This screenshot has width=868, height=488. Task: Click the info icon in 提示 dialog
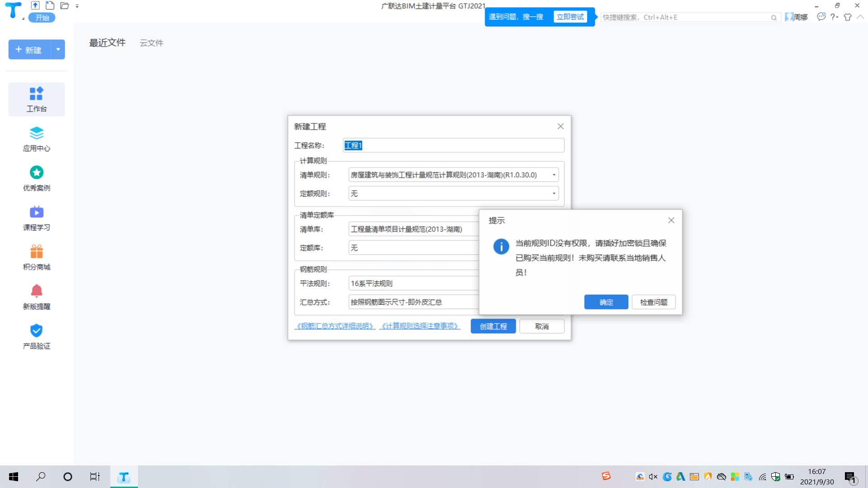501,246
